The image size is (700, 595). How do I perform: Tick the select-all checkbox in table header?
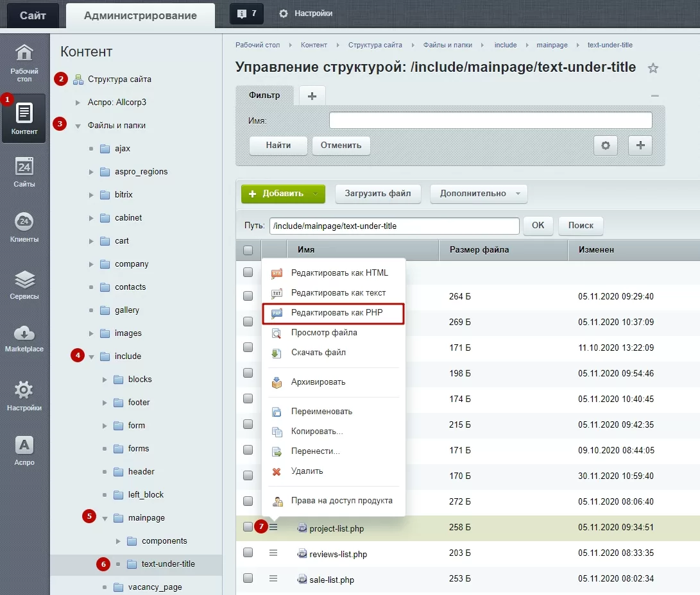click(x=248, y=250)
